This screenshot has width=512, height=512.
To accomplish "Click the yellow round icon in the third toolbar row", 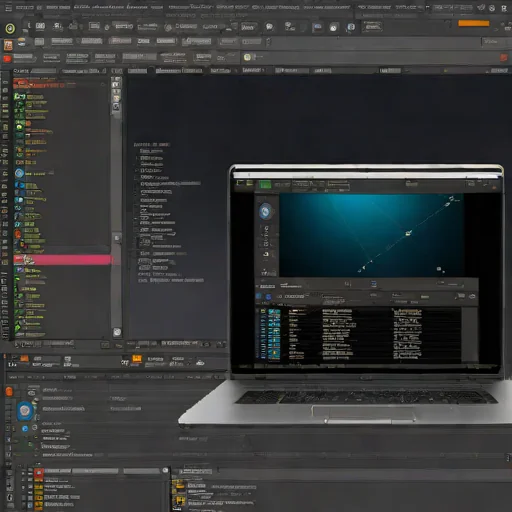I will [x=247, y=57].
